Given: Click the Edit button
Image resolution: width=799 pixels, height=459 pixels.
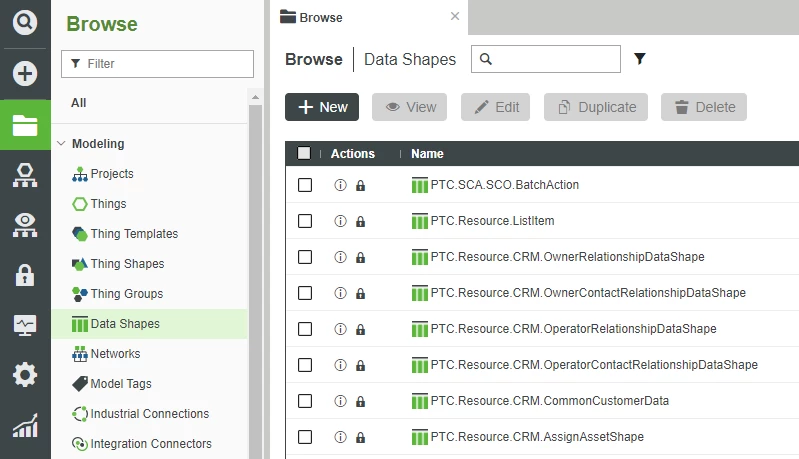Looking at the screenshot, I should [x=496, y=107].
